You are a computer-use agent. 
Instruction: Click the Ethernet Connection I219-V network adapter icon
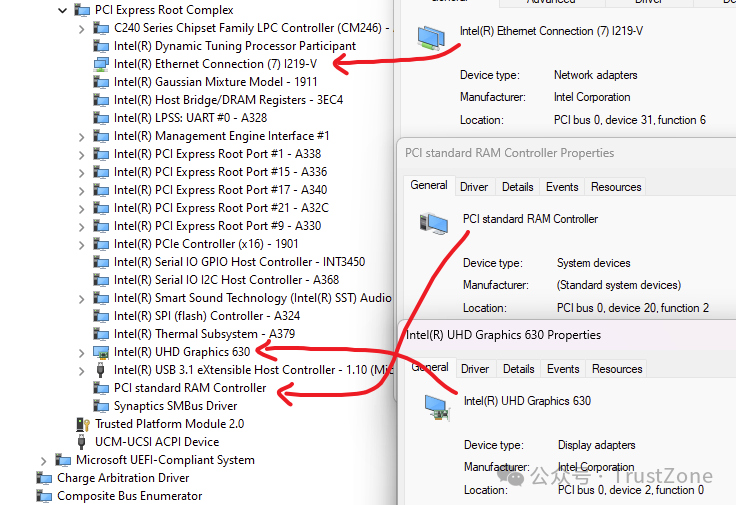(x=101, y=64)
